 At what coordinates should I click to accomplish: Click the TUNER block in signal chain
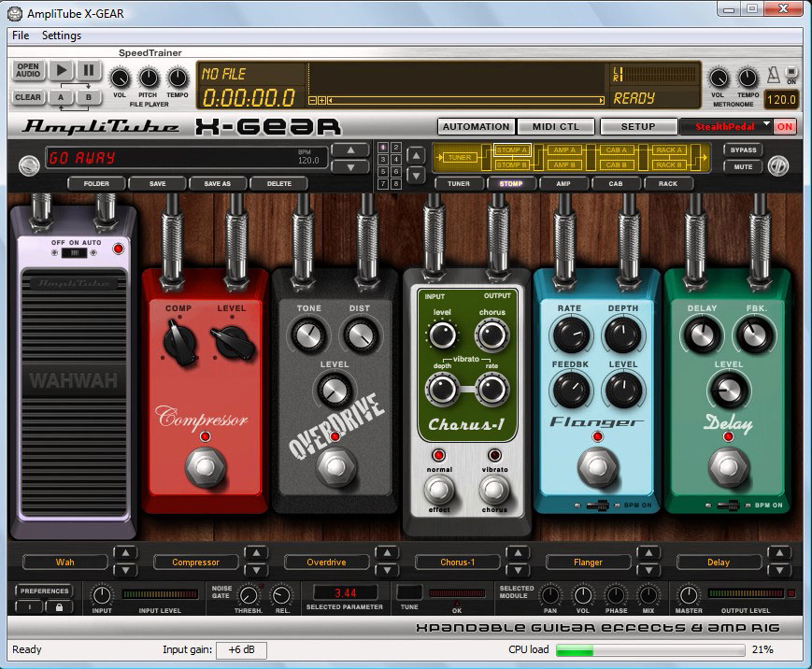[460, 157]
